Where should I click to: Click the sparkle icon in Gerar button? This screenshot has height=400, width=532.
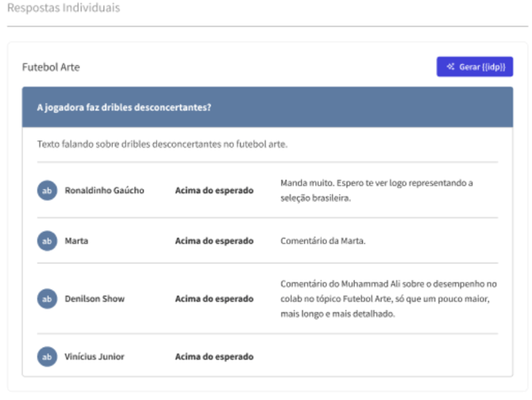pos(450,67)
